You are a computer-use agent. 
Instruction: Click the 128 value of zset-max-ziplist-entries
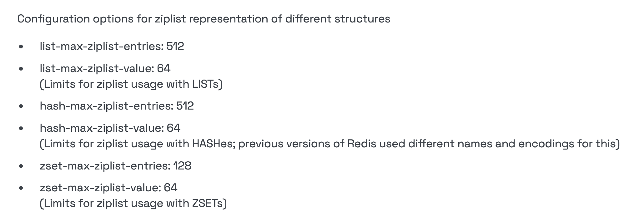tap(182, 166)
